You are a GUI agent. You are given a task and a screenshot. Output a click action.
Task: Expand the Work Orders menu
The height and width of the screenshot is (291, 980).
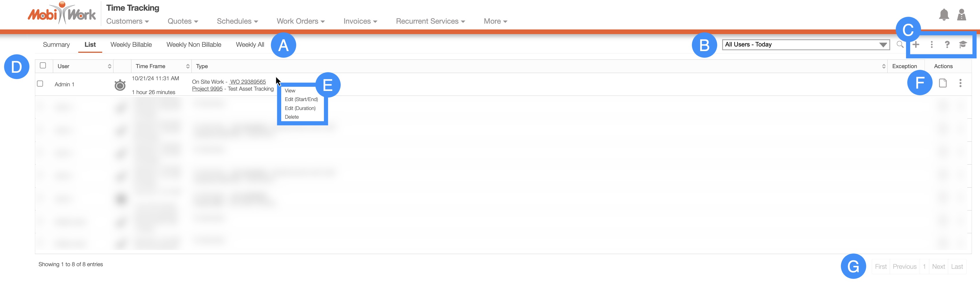click(x=300, y=21)
